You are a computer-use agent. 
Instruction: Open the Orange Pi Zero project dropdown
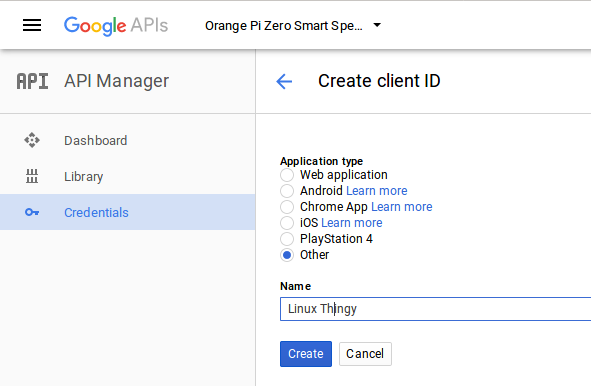tap(293, 26)
